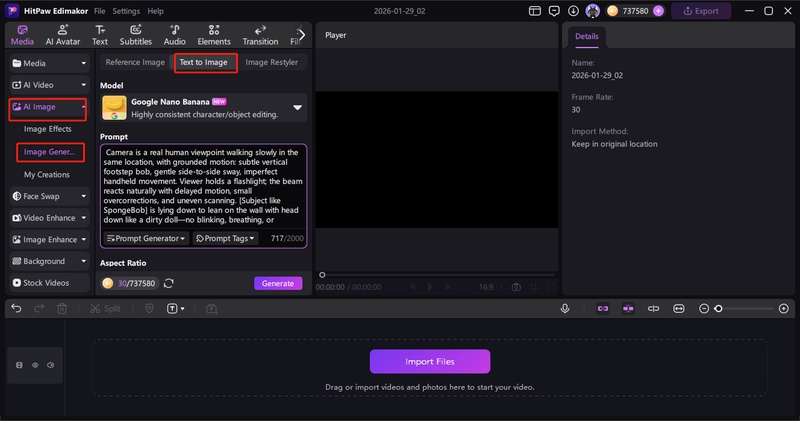The width and height of the screenshot is (800, 421).
Task: Click inside the prompt text field
Action: [x=203, y=186]
